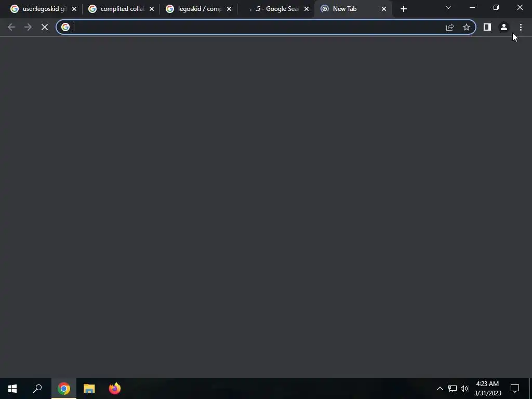532x399 pixels.
Task: Open network status tray icon
Action: click(453, 389)
